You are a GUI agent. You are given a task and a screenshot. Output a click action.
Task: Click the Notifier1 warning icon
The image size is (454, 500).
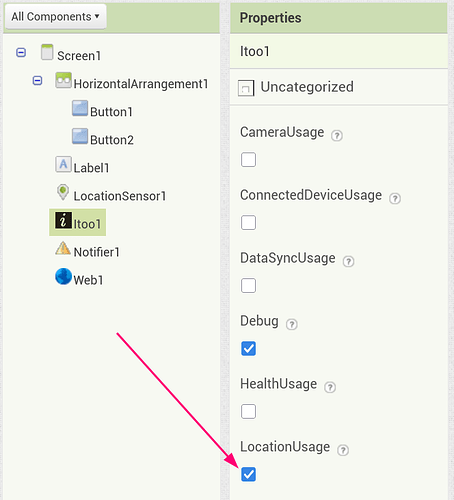coord(63,248)
